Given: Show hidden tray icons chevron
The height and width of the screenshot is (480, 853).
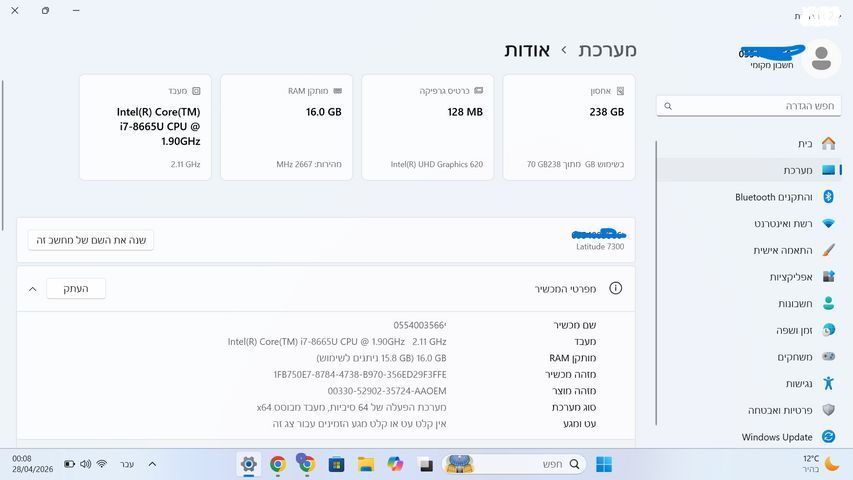Looking at the screenshot, I should [152, 464].
